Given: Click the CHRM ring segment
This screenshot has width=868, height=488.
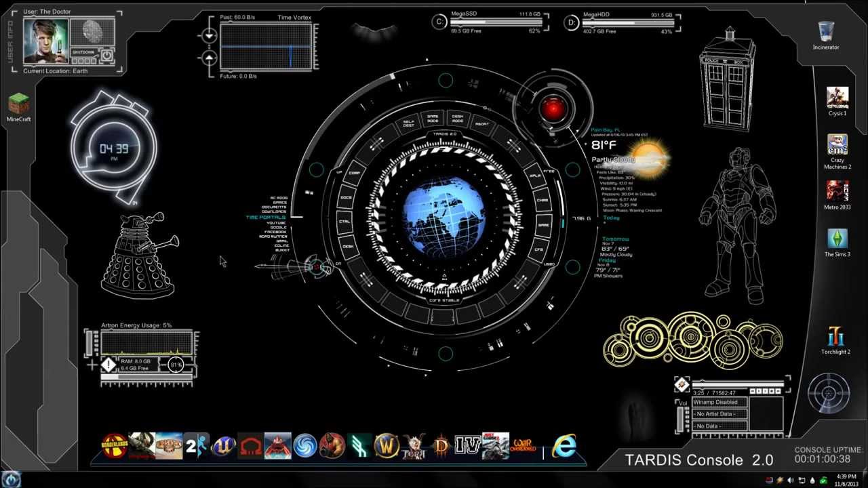Looking at the screenshot, I should point(542,200).
